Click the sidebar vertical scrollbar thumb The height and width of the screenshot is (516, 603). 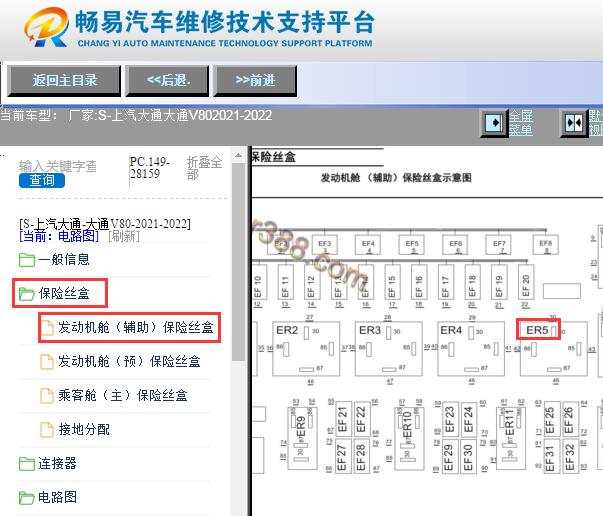[238, 261]
